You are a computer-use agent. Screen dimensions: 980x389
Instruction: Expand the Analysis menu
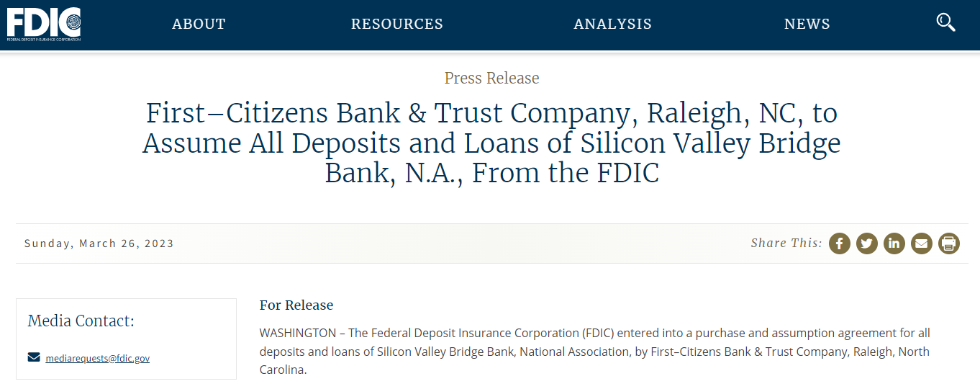point(612,24)
